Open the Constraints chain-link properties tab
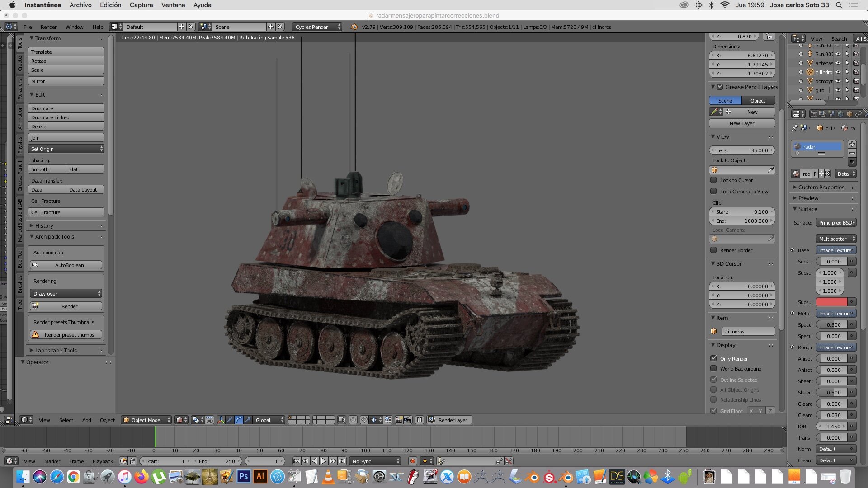The image size is (868, 488). pyautogui.click(x=859, y=114)
